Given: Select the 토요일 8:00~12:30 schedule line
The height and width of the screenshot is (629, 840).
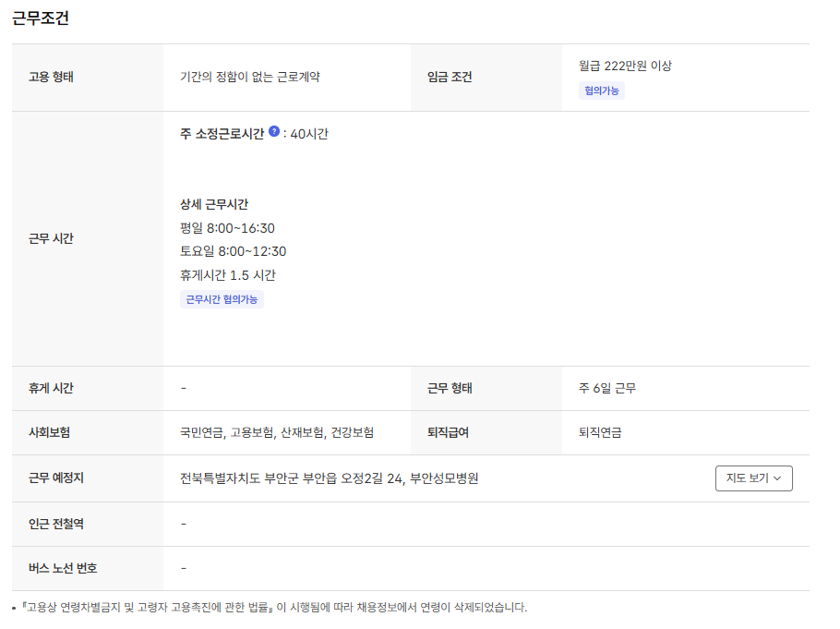Looking at the screenshot, I should (233, 251).
